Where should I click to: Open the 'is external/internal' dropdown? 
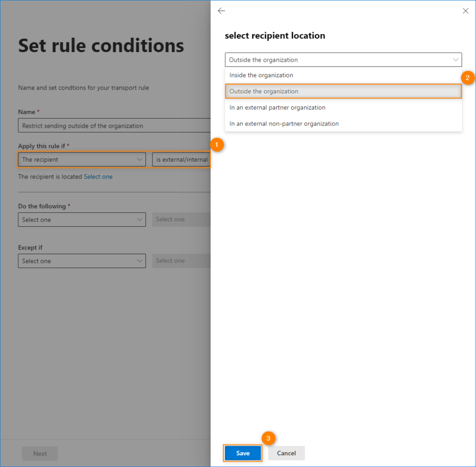(181, 159)
